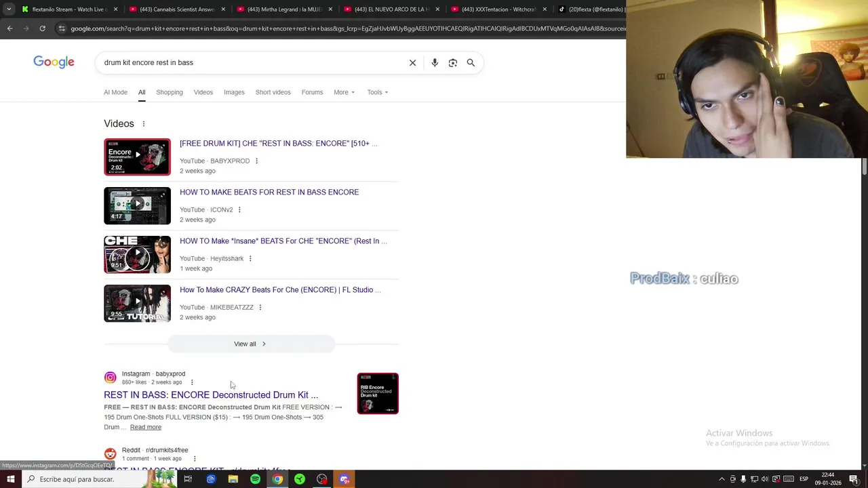Open Discord from the taskbar
868x488 pixels.
click(x=344, y=479)
